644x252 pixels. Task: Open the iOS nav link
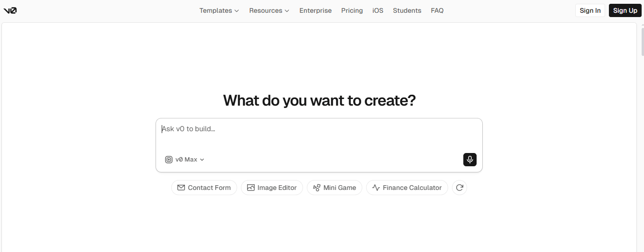click(378, 10)
